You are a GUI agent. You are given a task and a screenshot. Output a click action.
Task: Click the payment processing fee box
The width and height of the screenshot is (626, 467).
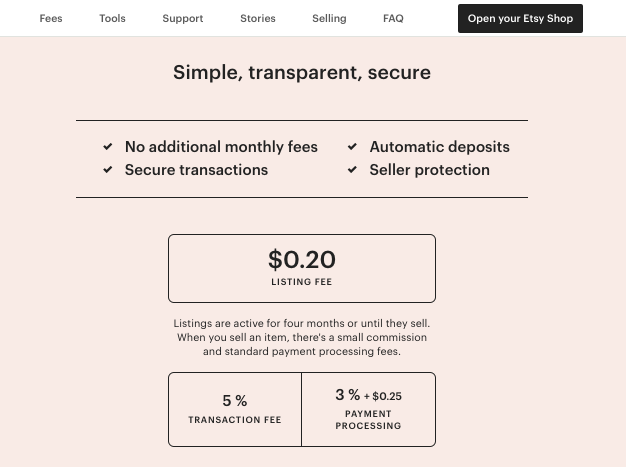point(368,410)
